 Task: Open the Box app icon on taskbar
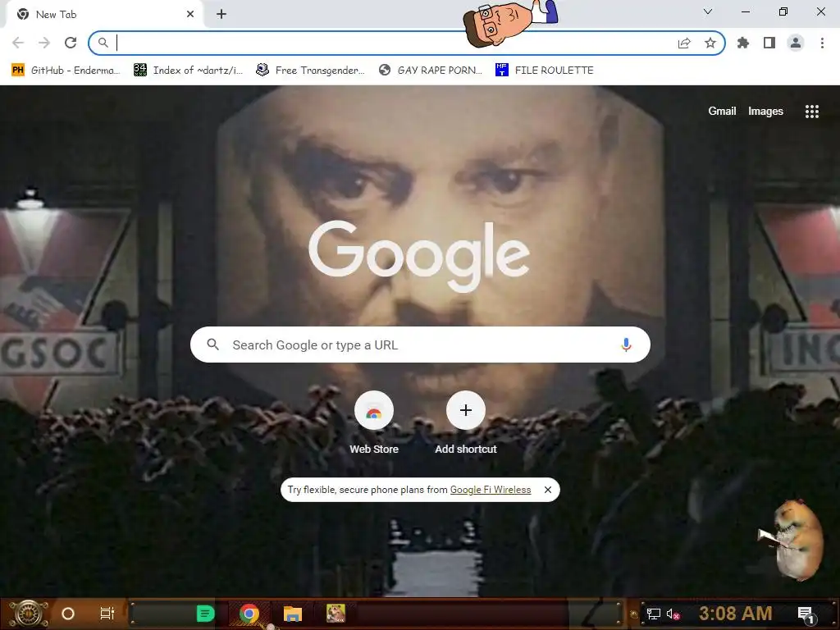pos(336,614)
